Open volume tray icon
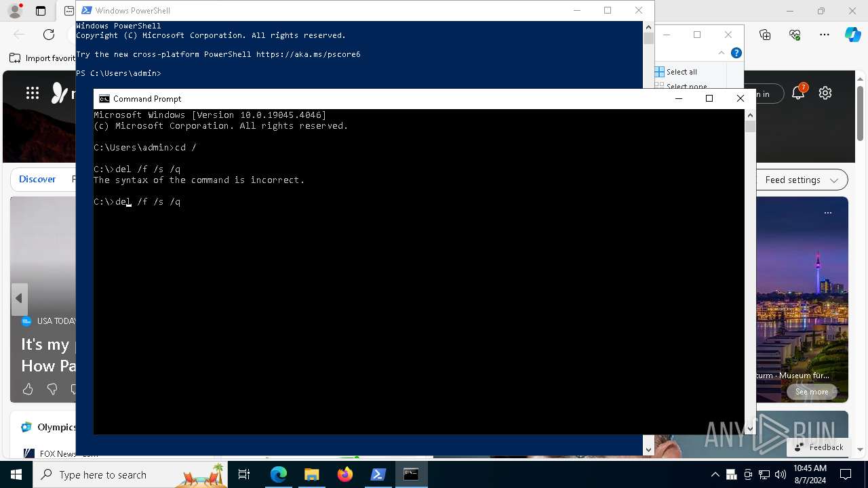 pos(780,474)
